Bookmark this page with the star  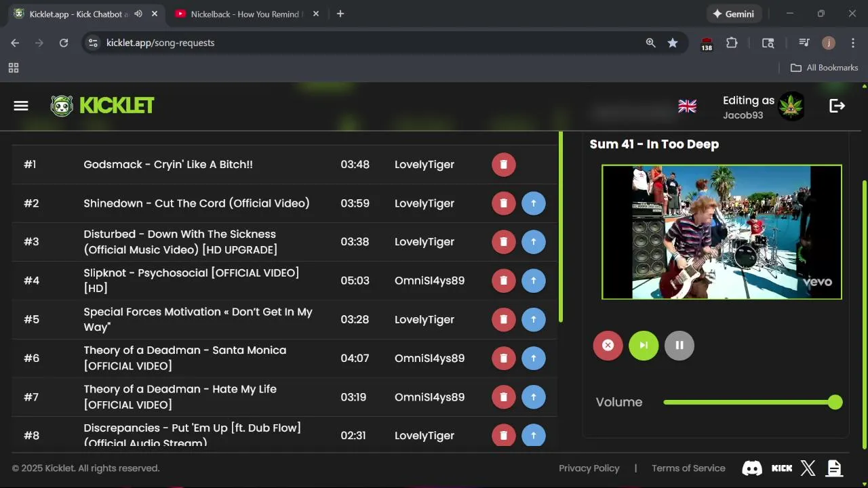(673, 43)
